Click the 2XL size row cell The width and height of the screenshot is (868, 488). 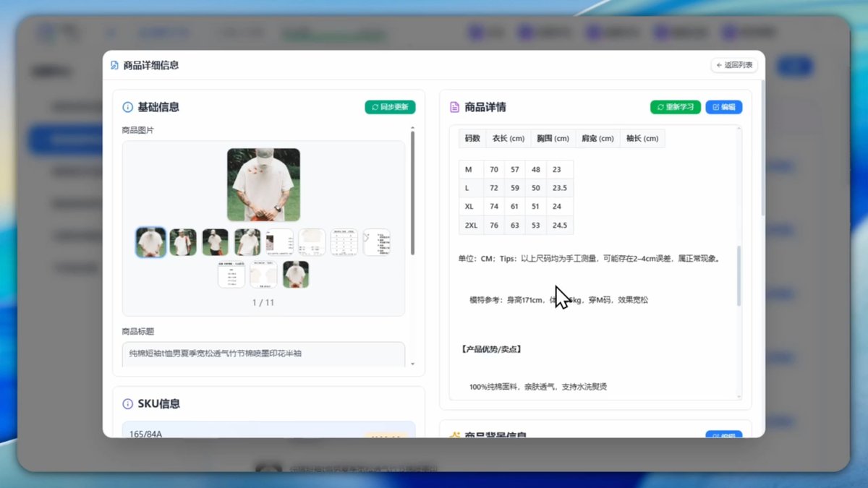click(x=472, y=225)
